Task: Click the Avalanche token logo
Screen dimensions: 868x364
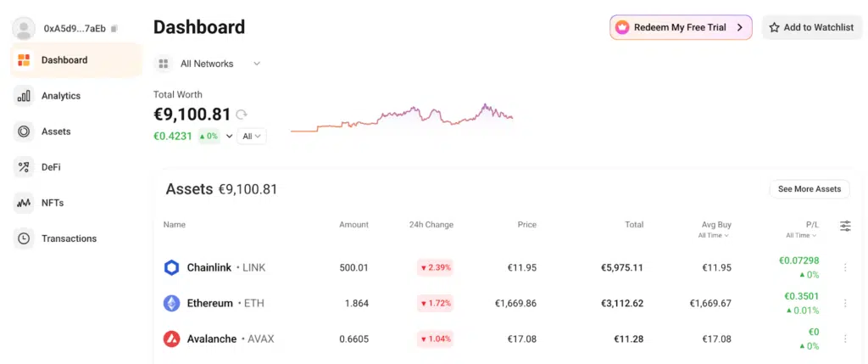Action: (172, 339)
